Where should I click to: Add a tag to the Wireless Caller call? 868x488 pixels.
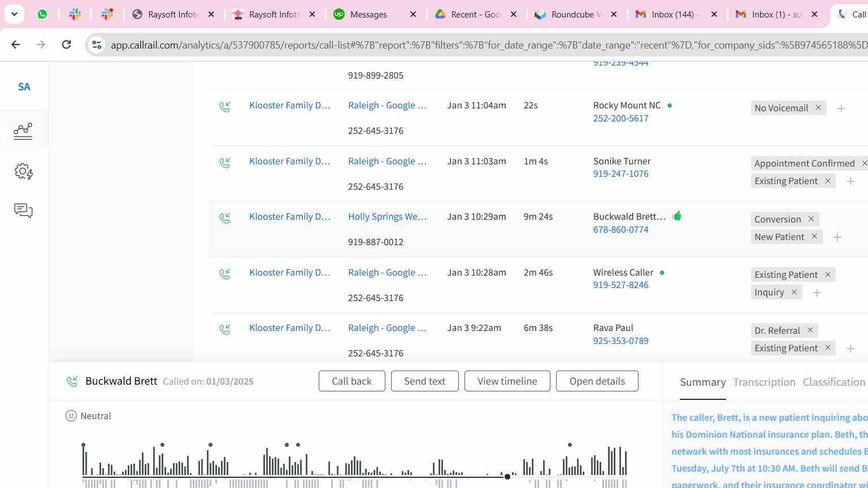(x=817, y=293)
